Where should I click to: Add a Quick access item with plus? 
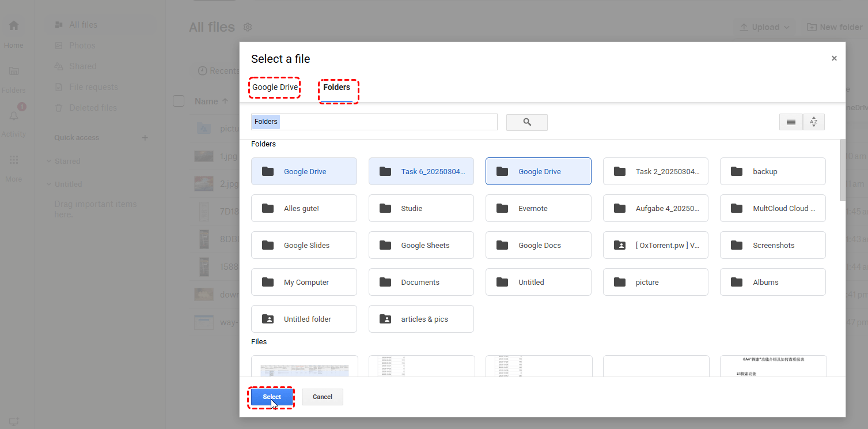[145, 138]
